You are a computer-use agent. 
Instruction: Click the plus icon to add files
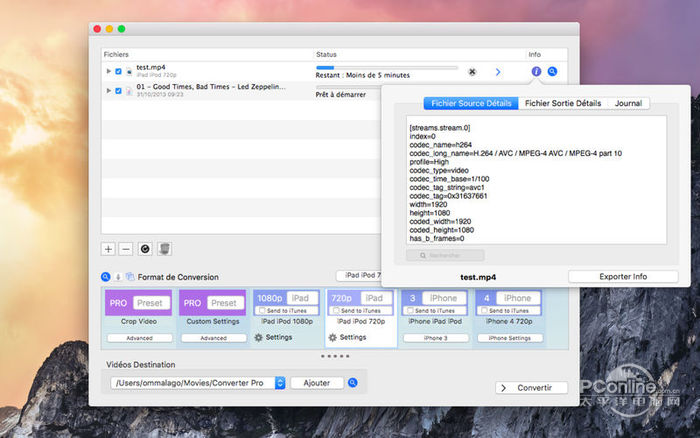pos(108,248)
